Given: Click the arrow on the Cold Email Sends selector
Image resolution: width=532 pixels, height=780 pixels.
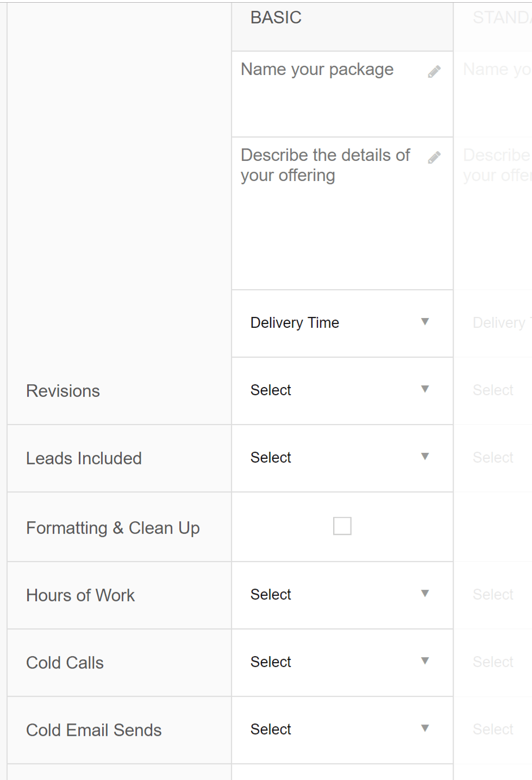Looking at the screenshot, I should click(425, 728).
